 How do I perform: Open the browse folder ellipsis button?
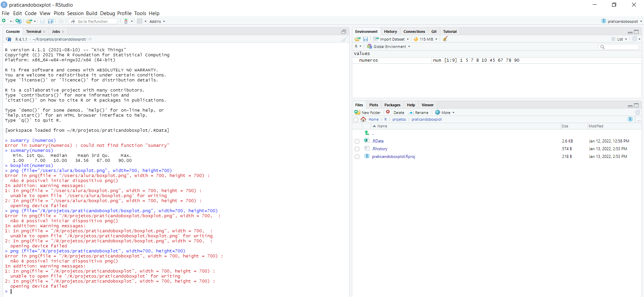click(638, 120)
